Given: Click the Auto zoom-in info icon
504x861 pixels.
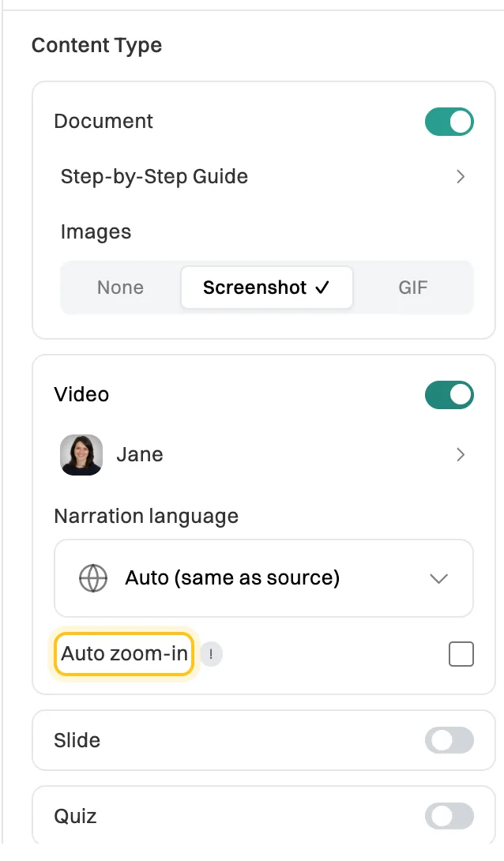Looking at the screenshot, I should (x=211, y=654).
